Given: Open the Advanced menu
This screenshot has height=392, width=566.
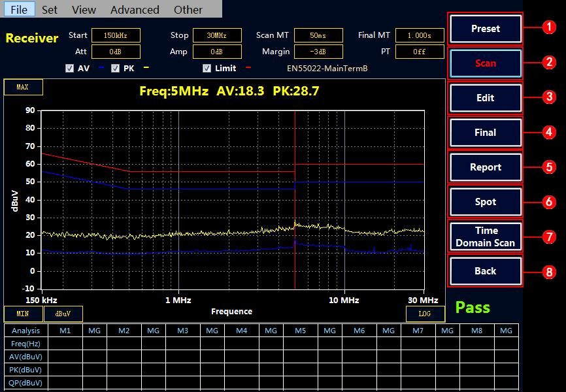Looking at the screenshot, I should [135, 10].
